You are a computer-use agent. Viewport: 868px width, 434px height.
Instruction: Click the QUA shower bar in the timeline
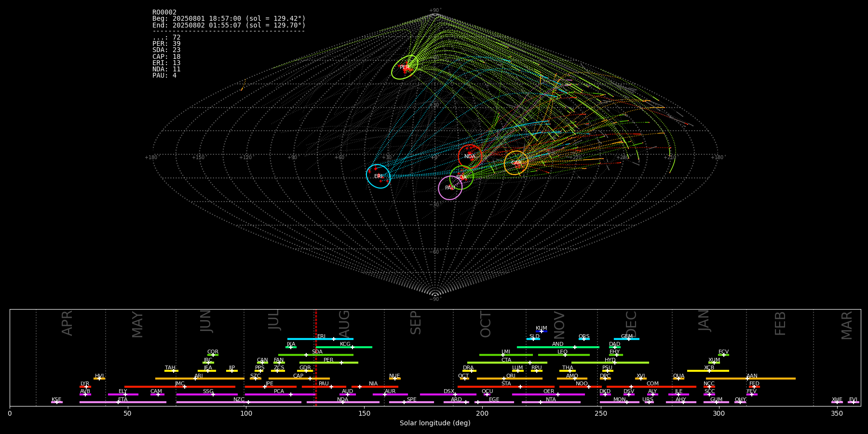pyautogui.click(x=678, y=379)
